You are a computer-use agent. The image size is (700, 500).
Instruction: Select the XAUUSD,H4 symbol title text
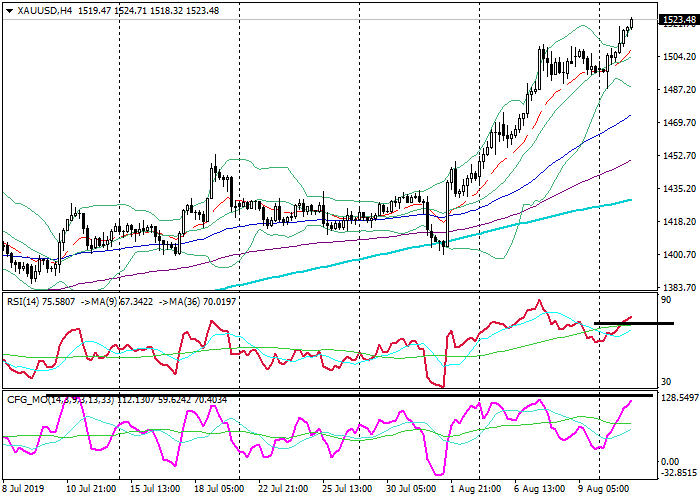tap(44, 10)
